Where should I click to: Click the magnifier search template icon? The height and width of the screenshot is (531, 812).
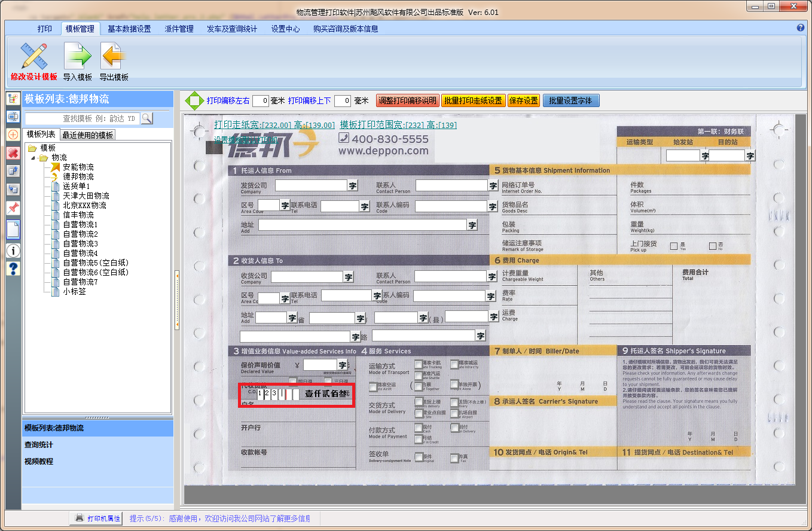pyautogui.click(x=146, y=118)
